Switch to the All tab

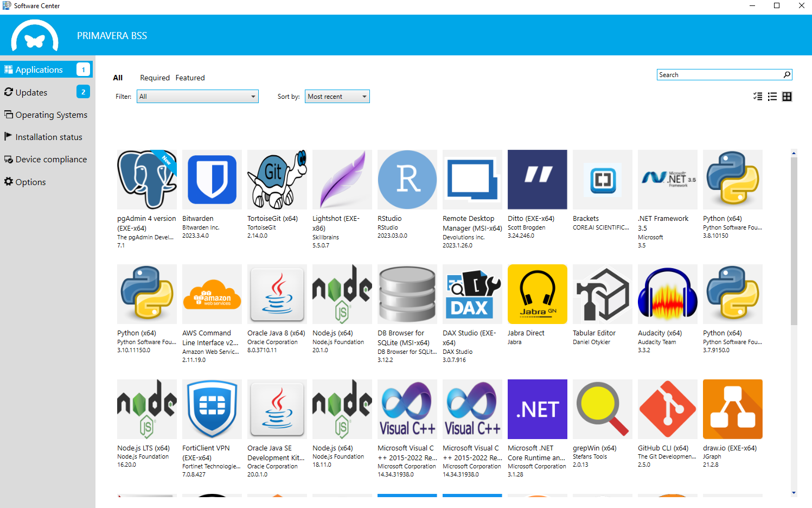pos(118,78)
